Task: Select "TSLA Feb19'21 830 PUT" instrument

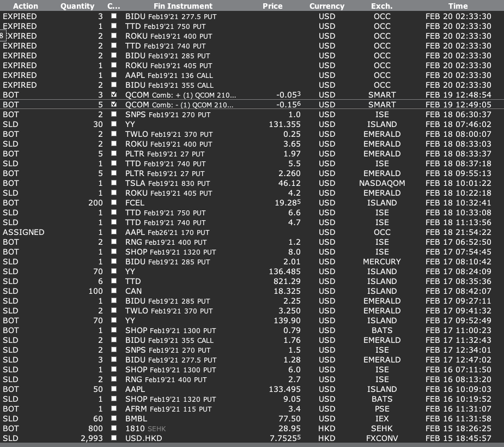Action: (167, 183)
